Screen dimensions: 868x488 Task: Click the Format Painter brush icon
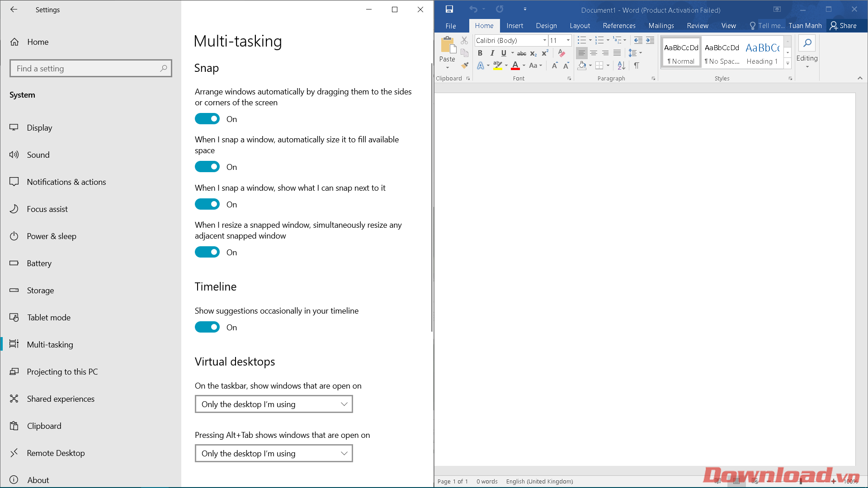click(464, 66)
